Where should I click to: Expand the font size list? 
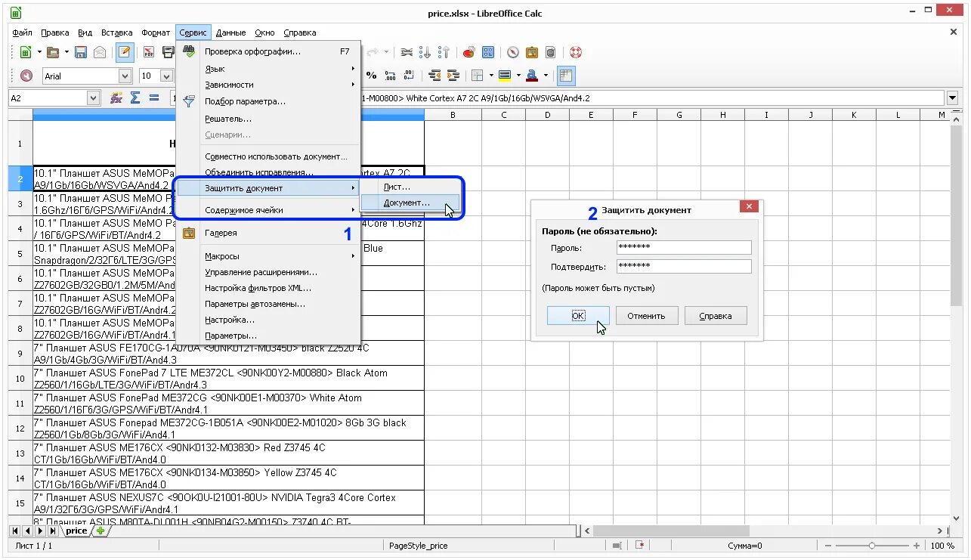168,76
